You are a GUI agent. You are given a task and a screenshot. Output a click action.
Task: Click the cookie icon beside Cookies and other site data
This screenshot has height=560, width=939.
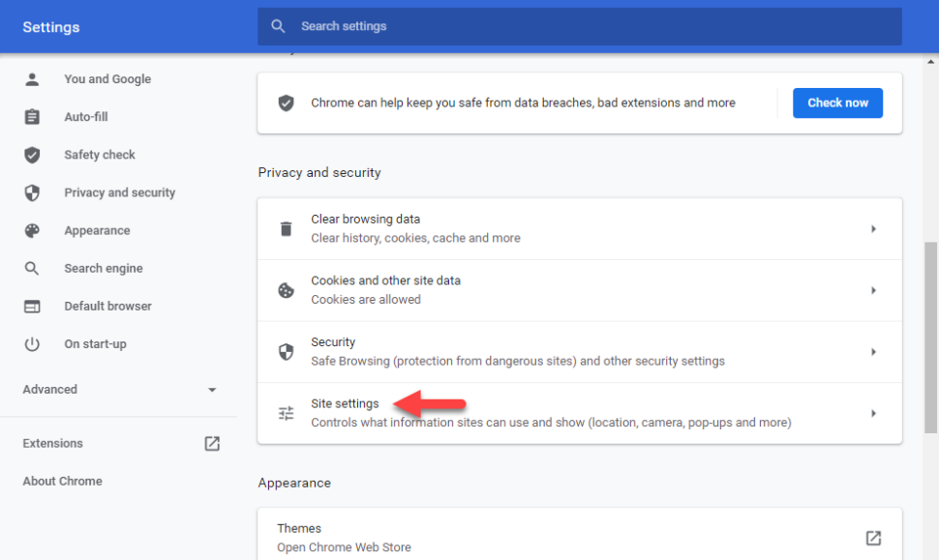[x=287, y=290]
